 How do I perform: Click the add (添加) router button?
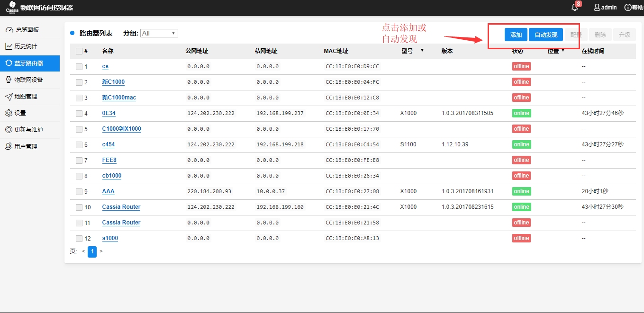pos(516,35)
